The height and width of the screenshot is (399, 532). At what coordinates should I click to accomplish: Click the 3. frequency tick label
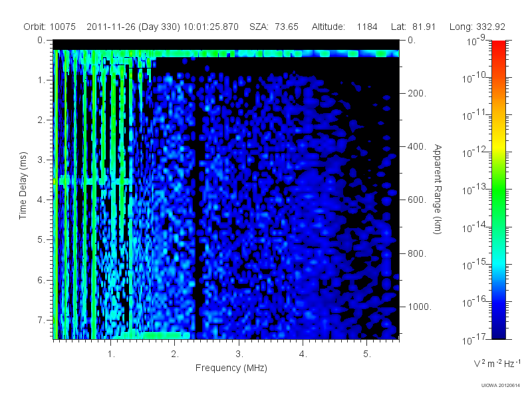(239, 354)
